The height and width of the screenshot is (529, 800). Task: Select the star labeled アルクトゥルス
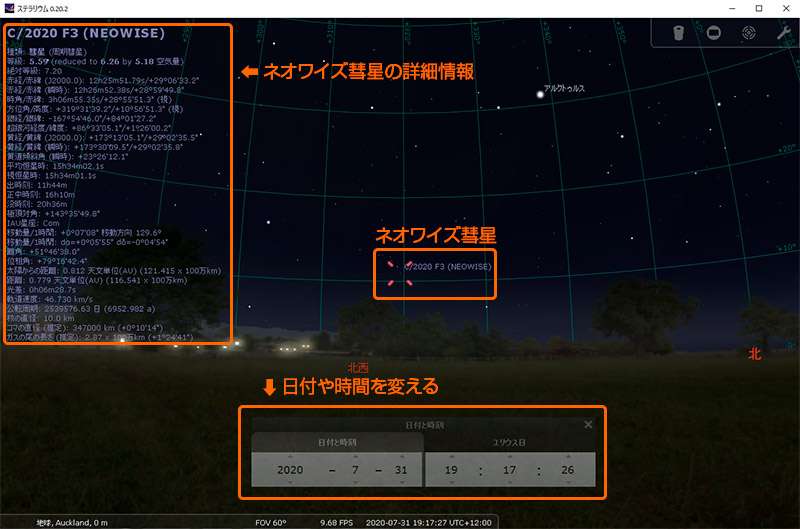(x=540, y=94)
